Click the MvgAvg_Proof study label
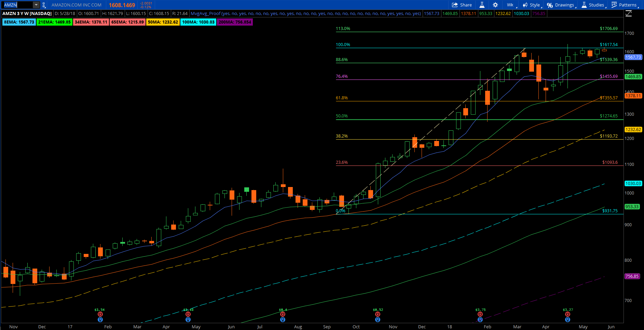 point(306,14)
